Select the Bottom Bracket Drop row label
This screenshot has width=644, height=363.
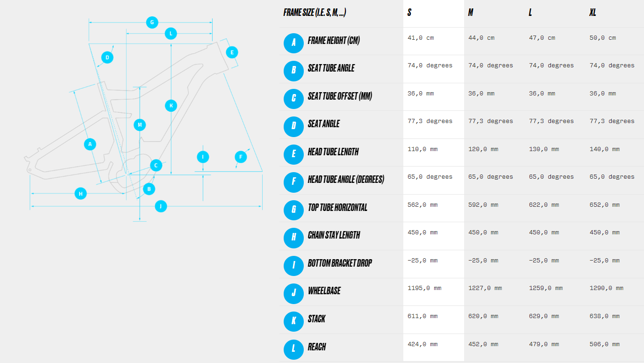point(340,263)
